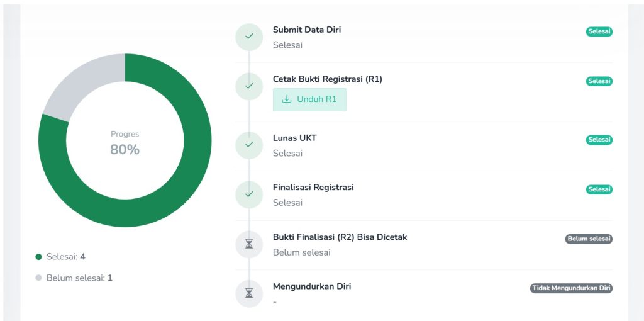The image size is (644, 321).
Task: Select the Finalisasi Registrasi step title
Action: click(x=313, y=187)
